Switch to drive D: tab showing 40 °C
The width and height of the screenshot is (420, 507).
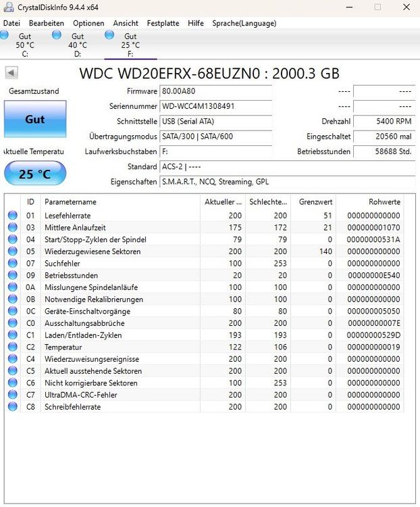coord(78,45)
